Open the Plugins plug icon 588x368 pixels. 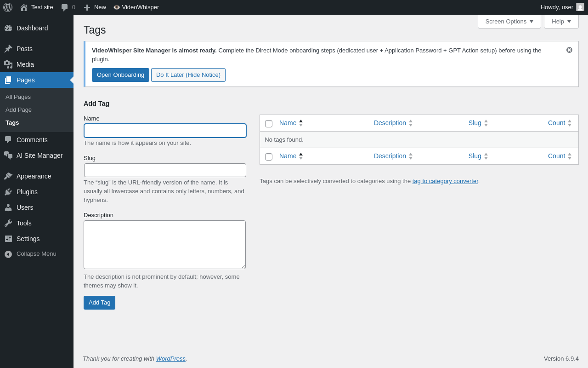click(8, 192)
